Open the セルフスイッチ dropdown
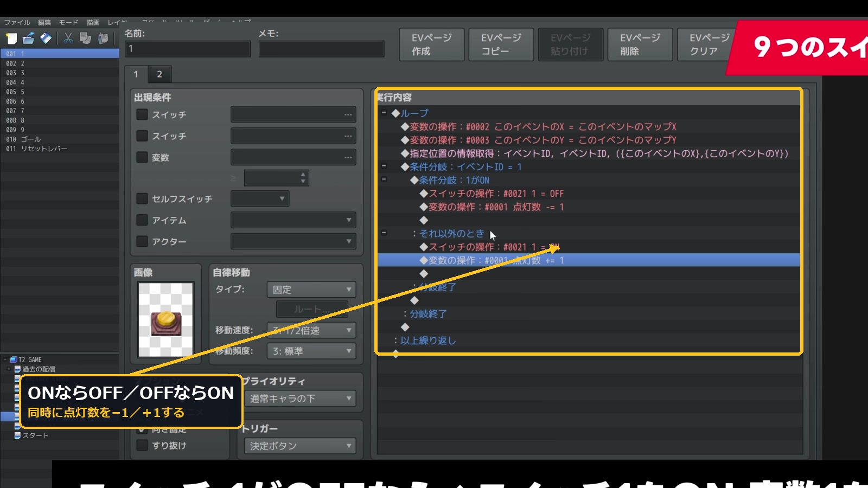This screenshot has width=868, height=488. point(260,198)
